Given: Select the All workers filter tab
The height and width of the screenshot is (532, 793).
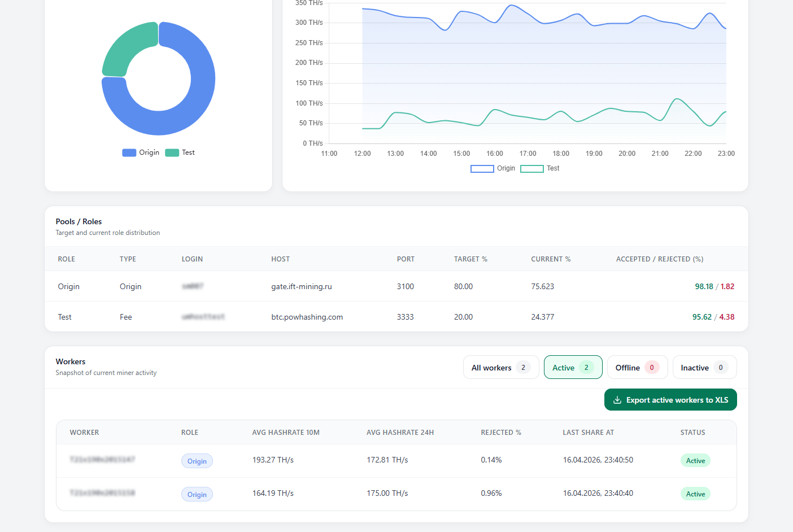Looking at the screenshot, I should point(500,368).
